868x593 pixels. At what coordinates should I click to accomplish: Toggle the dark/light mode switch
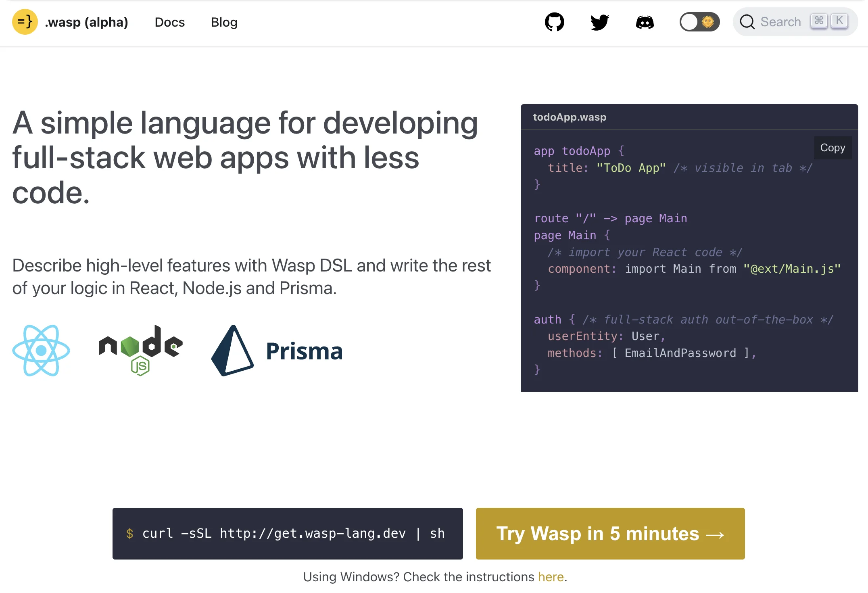pyautogui.click(x=700, y=22)
